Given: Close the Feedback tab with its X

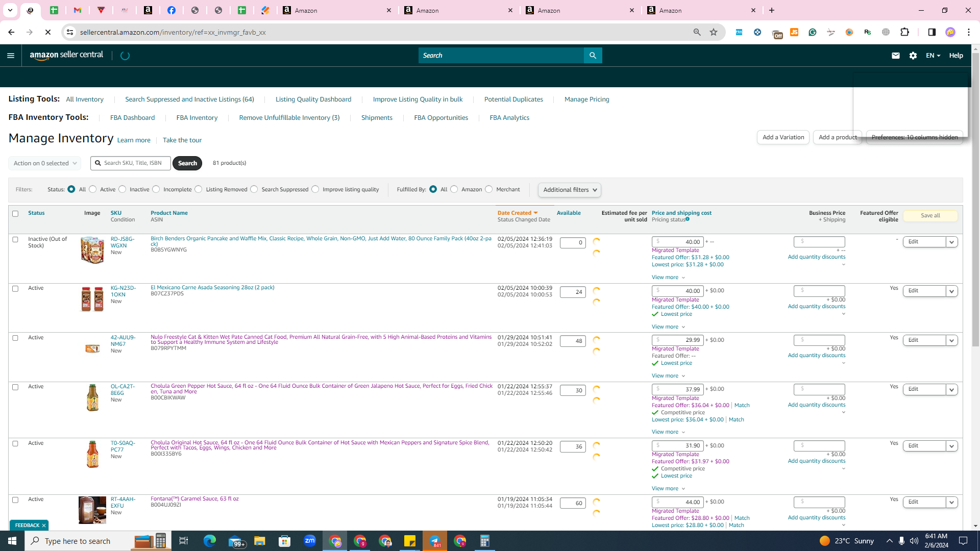Looking at the screenshot, I should (44, 525).
